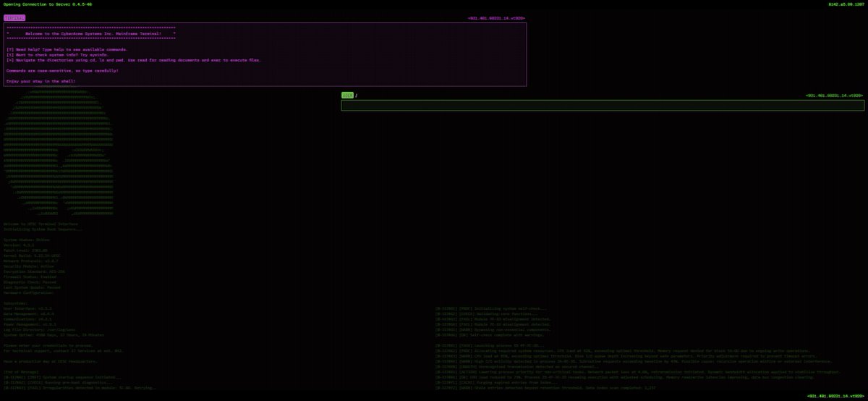868x401 pixels.
Task: Select 'Opening Connection to Server 0.4.5-46' text
Action: click(48, 4)
